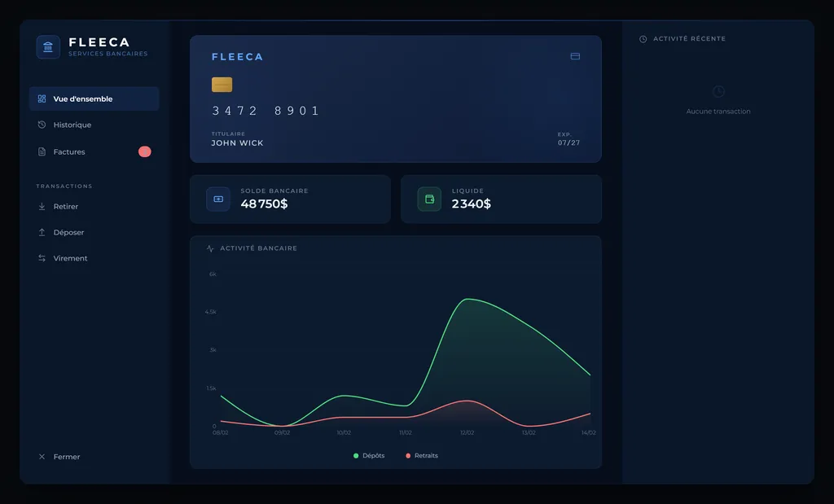Click the credit card icon on card

coord(575,56)
